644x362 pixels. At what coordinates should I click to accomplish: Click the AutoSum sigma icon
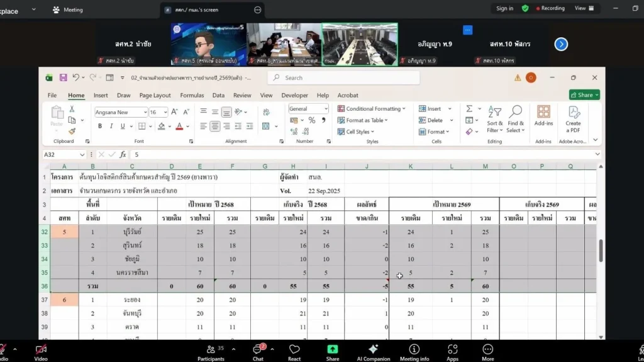click(469, 109)
